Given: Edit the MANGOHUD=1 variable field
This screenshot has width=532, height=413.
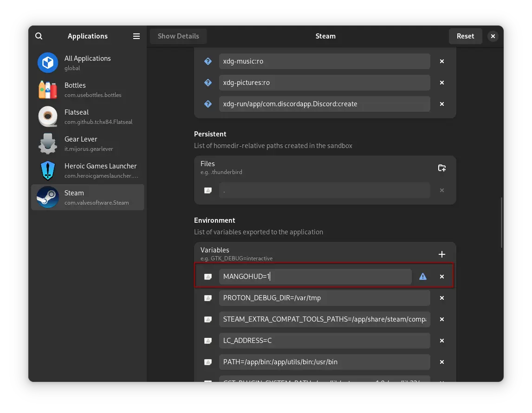Looking at the screenshot, I should pyautogui.click(x=315, y=277).
